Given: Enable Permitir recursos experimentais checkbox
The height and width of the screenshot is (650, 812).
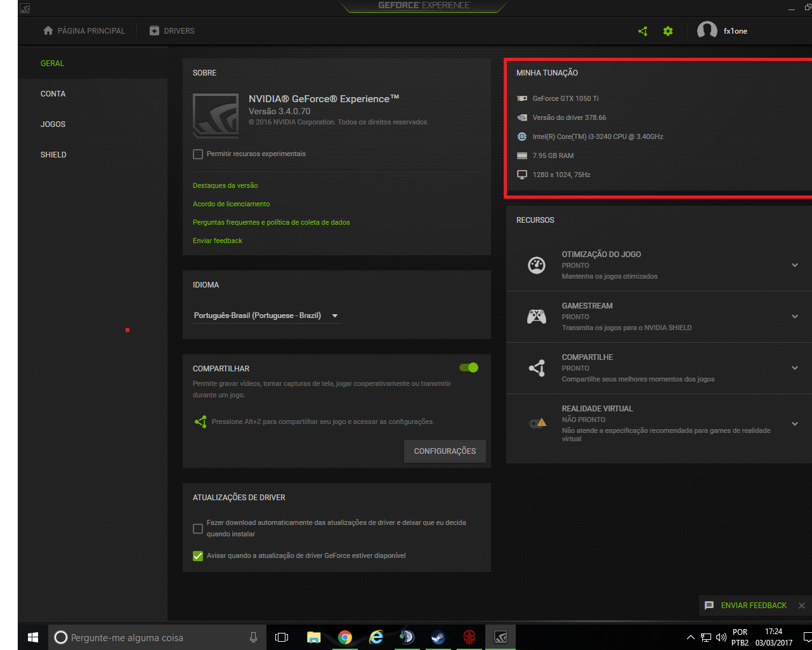Looking at the screenshot, I should tap(198, 154).
